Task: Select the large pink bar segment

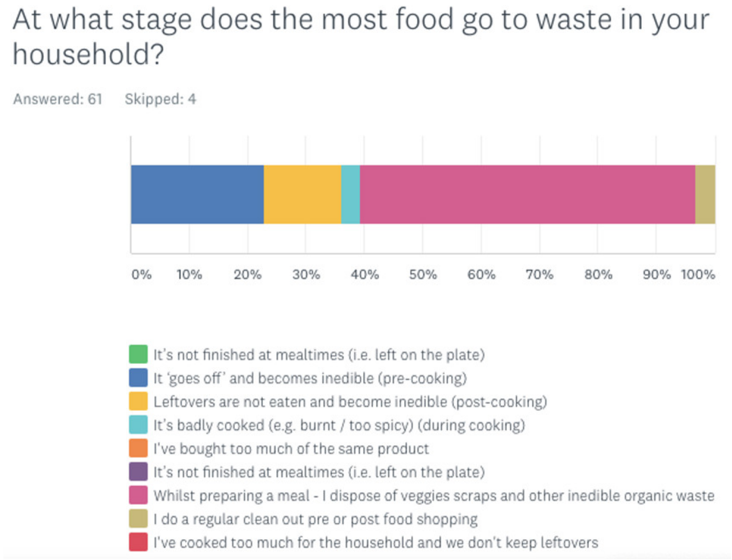Action: click(527, 194)
